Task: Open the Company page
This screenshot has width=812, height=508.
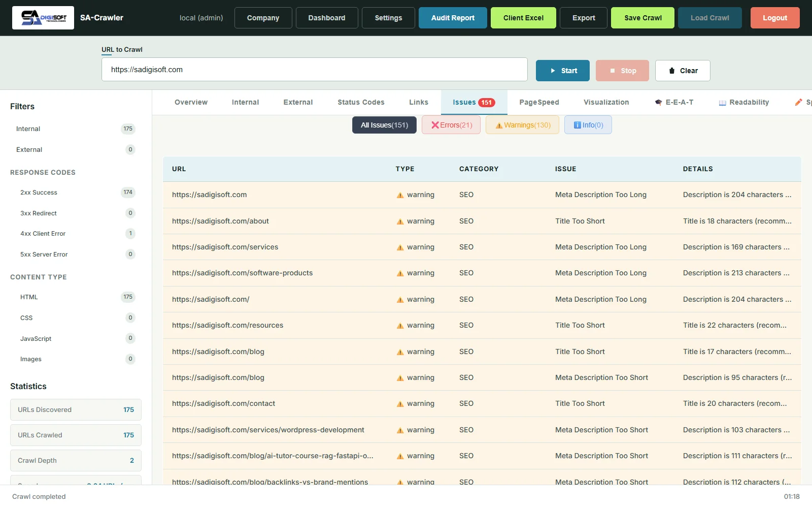Action: (263, 18)
